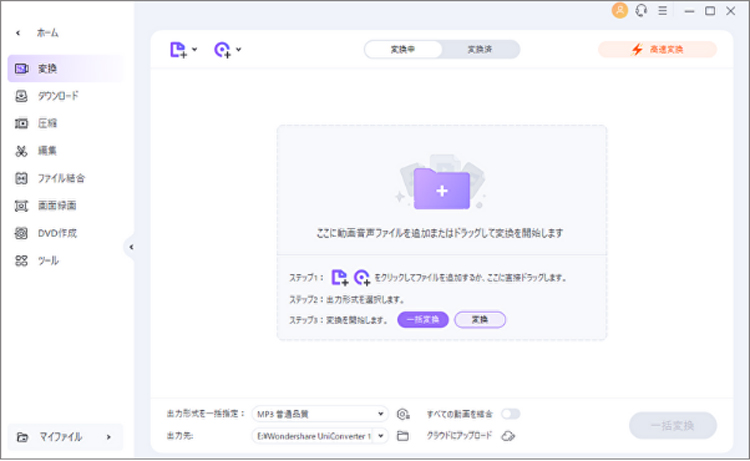
Task: Click the 編集 scissors icon
Action: 21,151
